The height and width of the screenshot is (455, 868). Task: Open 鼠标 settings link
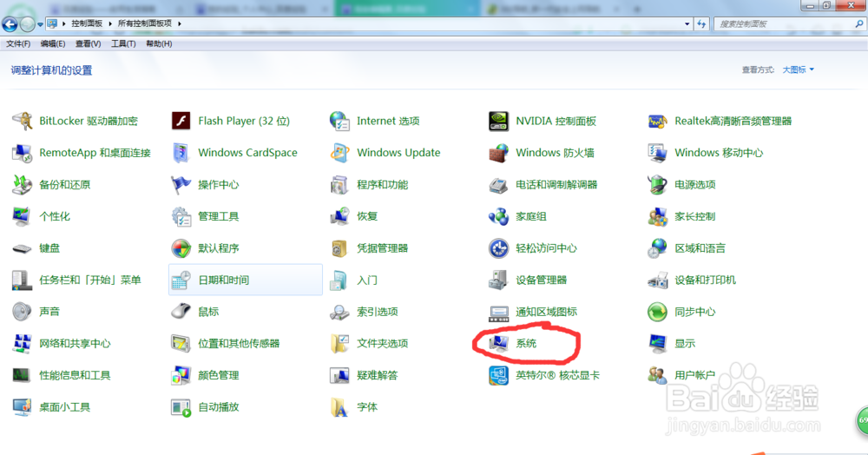point(208,312)
